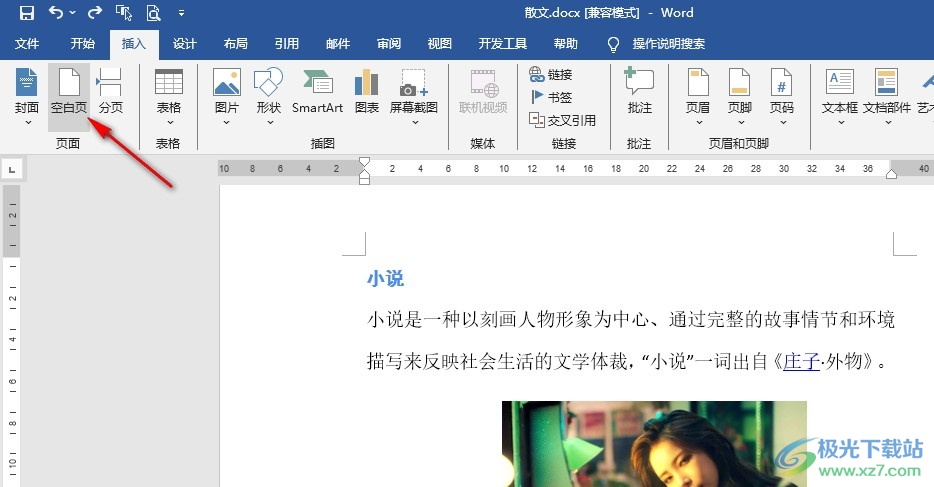Click the 小说 heading in the document

point(385,278)
